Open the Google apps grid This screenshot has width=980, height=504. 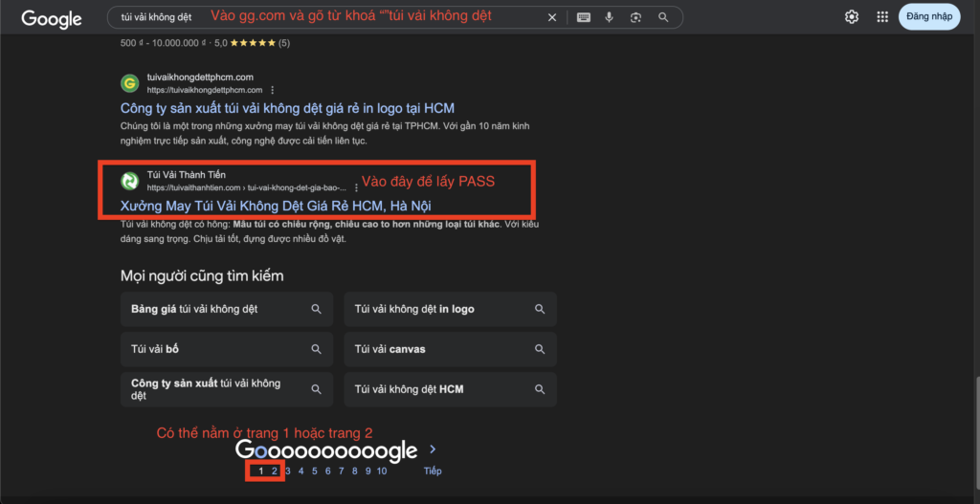(x=882, y=17)
